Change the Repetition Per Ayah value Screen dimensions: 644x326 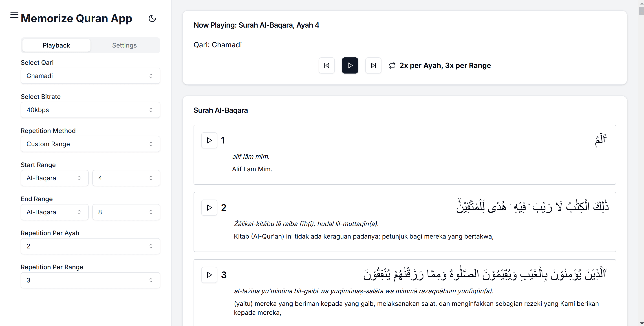click(x=90, y=246)
